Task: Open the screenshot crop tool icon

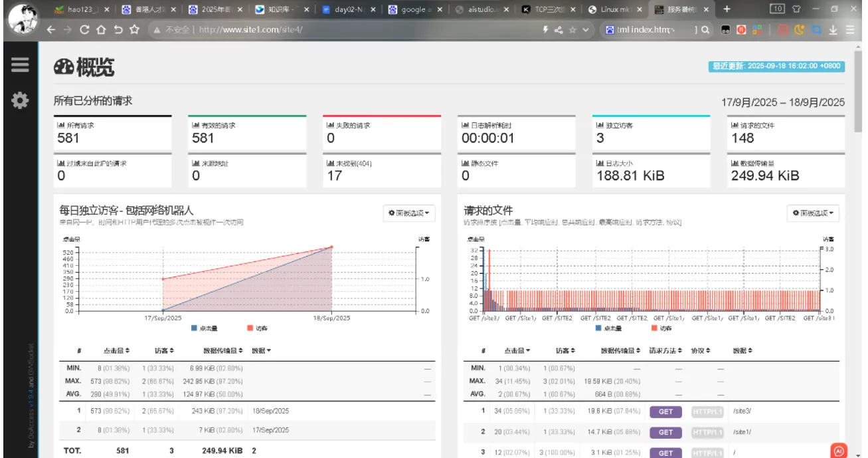Action: [816, 30]
